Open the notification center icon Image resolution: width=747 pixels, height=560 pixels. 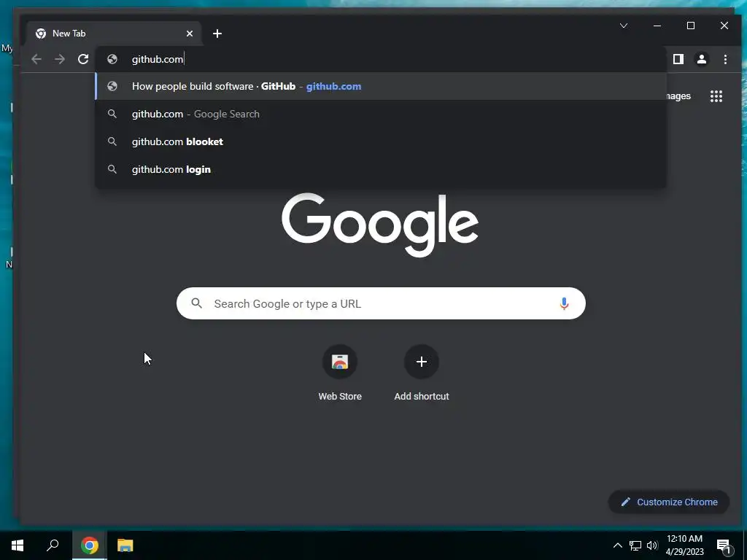pos(724,546)
